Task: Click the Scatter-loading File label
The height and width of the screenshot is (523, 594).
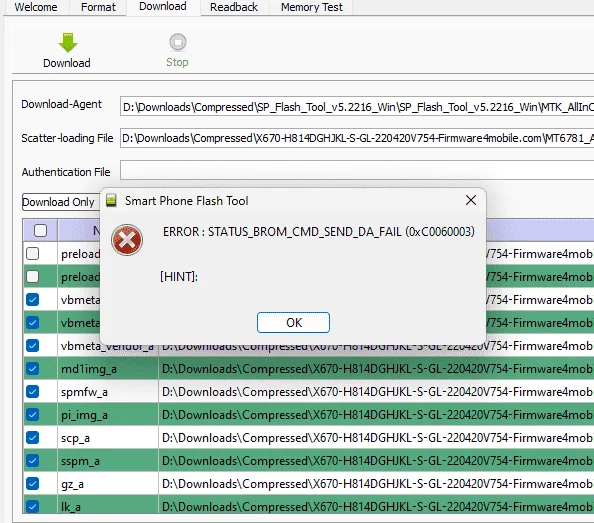Action: (67, 138)
